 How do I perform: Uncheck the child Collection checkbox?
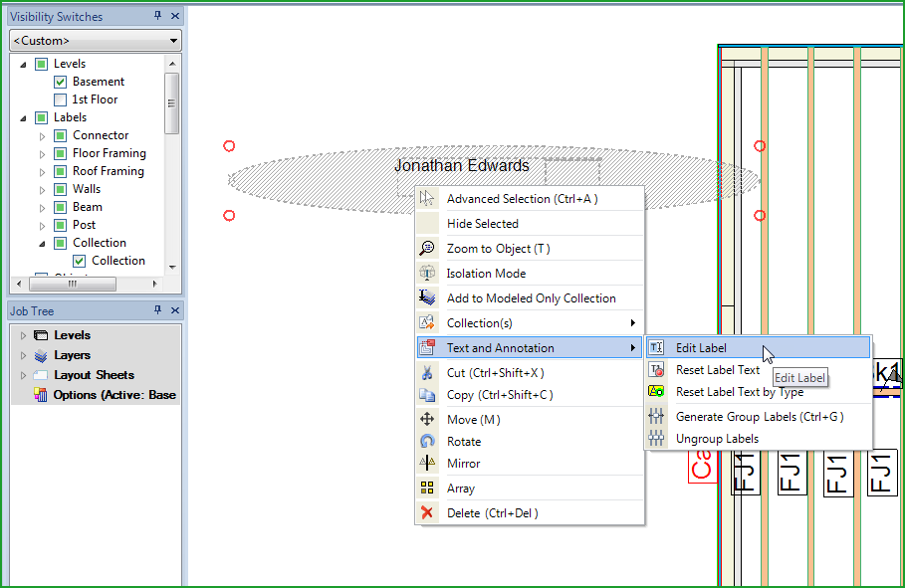click(80, 261)
